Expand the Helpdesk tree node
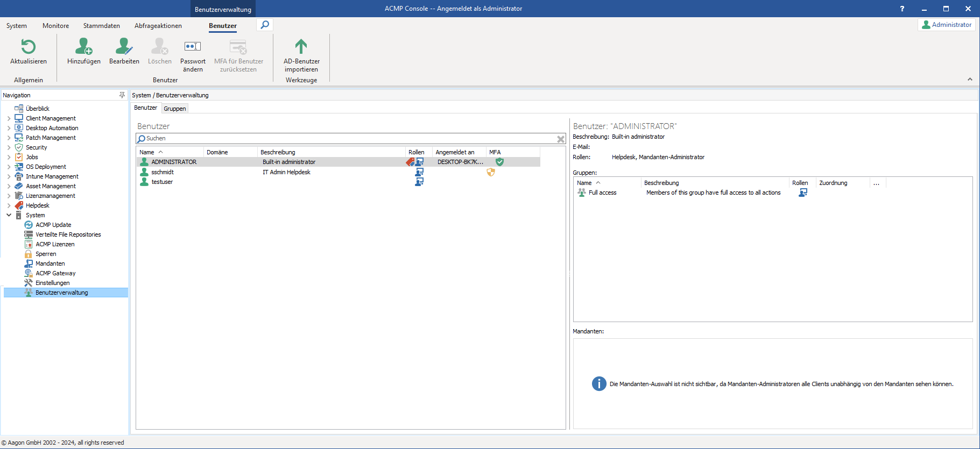Image resolution: width=980 pixels, height=449 pixels. 9,205
